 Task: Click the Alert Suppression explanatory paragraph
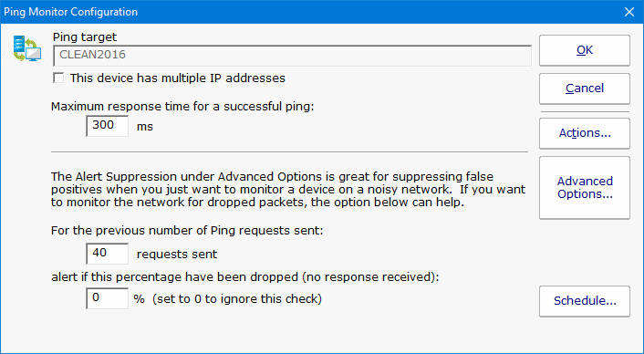tap(288, 190)
